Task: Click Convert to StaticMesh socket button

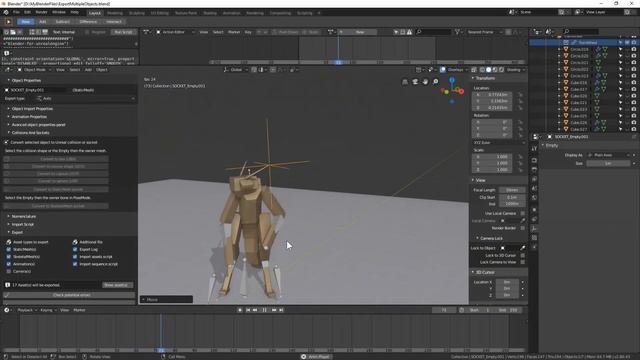Action: (x=56, y=189)
